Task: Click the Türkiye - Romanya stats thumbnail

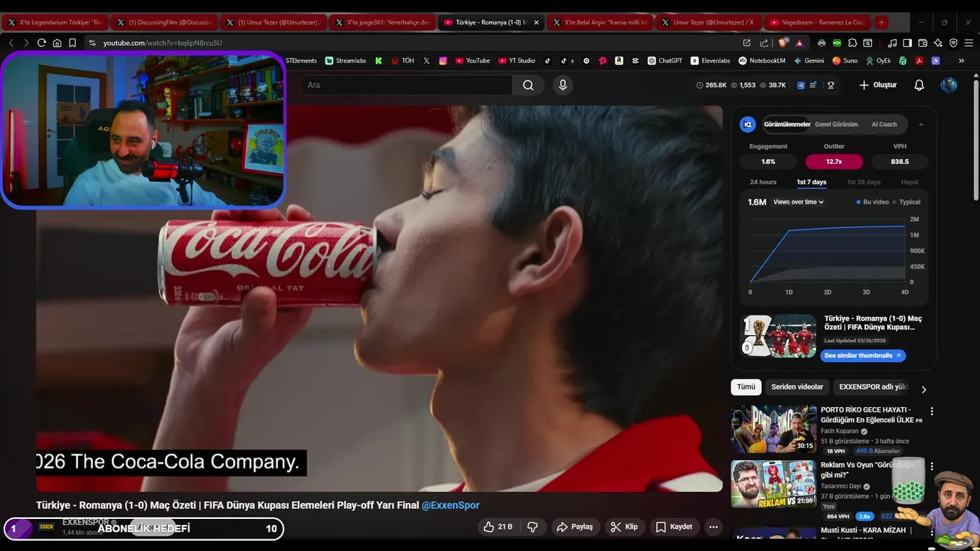Action: 779,336
